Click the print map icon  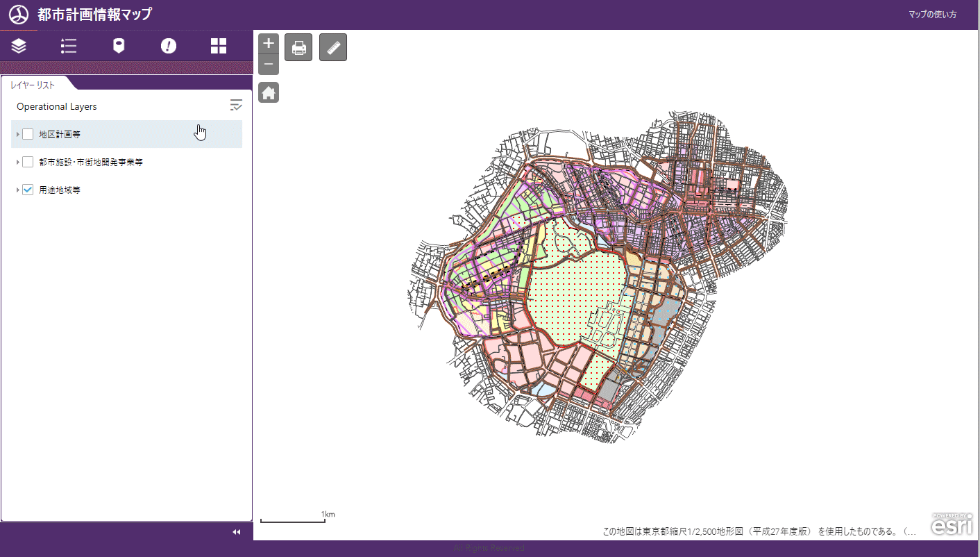coord(298,47)
